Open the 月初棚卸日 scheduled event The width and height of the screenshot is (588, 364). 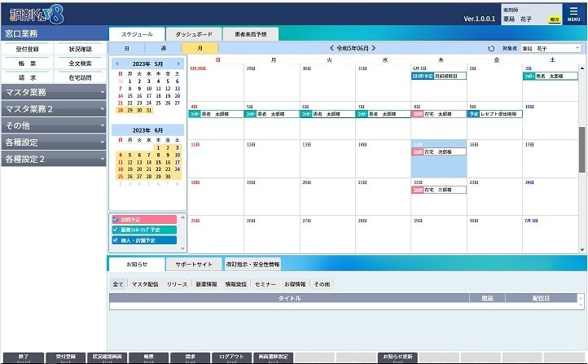tap(438, 76)
